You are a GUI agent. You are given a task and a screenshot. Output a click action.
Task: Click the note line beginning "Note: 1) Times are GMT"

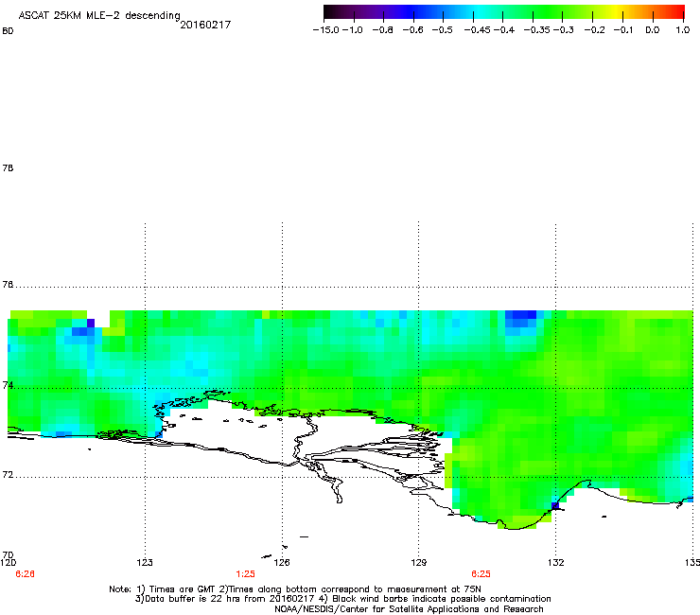pos(295,589)
